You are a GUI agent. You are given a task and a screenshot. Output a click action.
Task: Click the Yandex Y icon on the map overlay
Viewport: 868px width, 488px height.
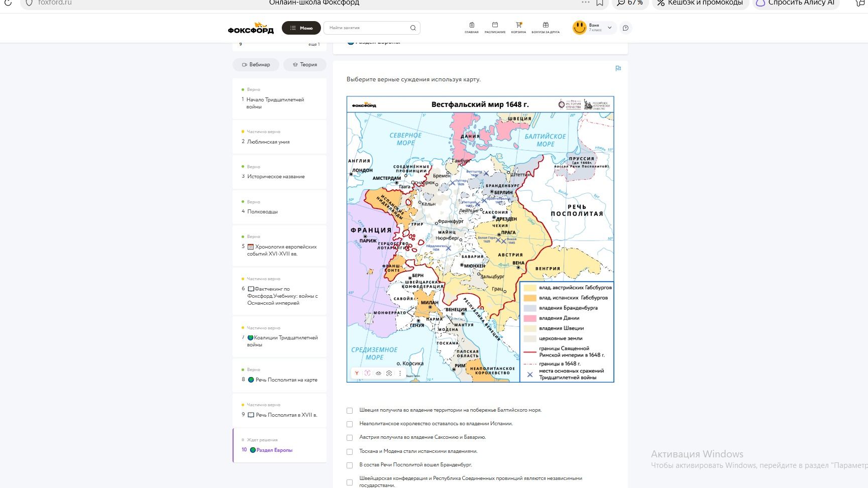pyautogui.click(x=357, y=374)
